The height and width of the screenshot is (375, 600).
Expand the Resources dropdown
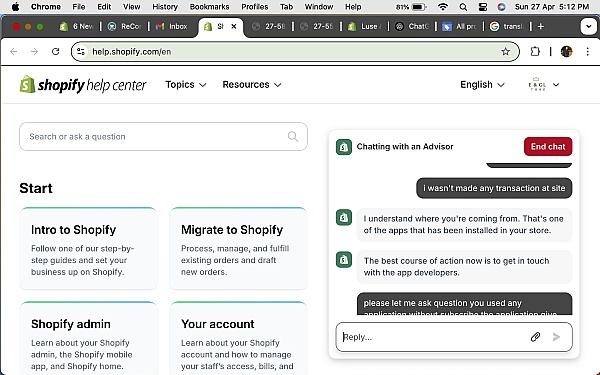[252, 85]
